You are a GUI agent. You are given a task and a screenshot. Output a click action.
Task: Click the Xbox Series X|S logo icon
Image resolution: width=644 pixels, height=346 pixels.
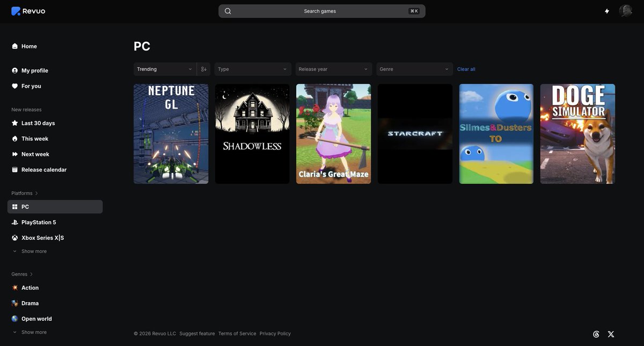(x=14, y=238)
